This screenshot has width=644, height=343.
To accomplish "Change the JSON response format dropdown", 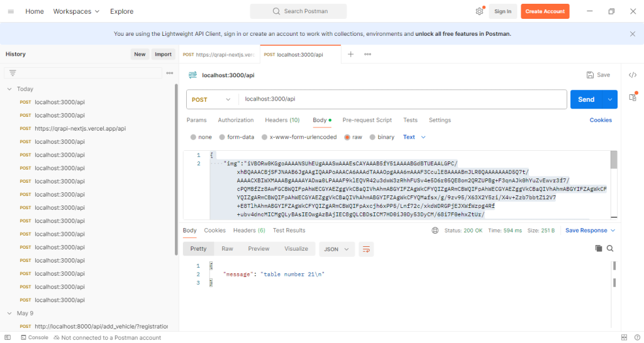I will click(337, 249).
